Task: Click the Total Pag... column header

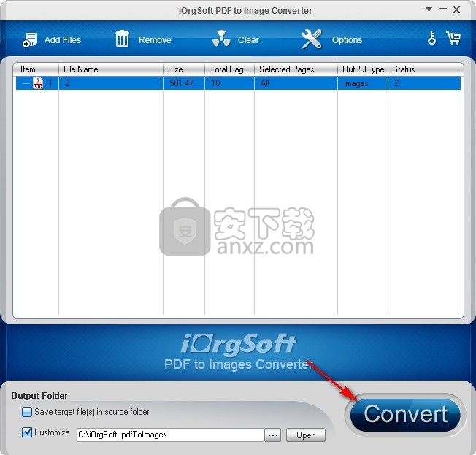Action: pyautogui.click(x=229, y=69)
